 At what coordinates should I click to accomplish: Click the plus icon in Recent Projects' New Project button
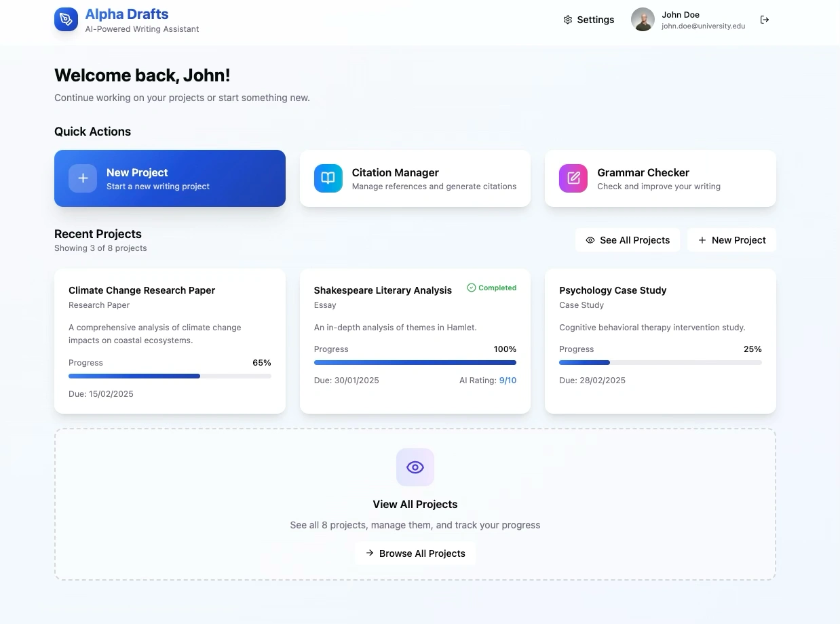[x=702, y=240]
